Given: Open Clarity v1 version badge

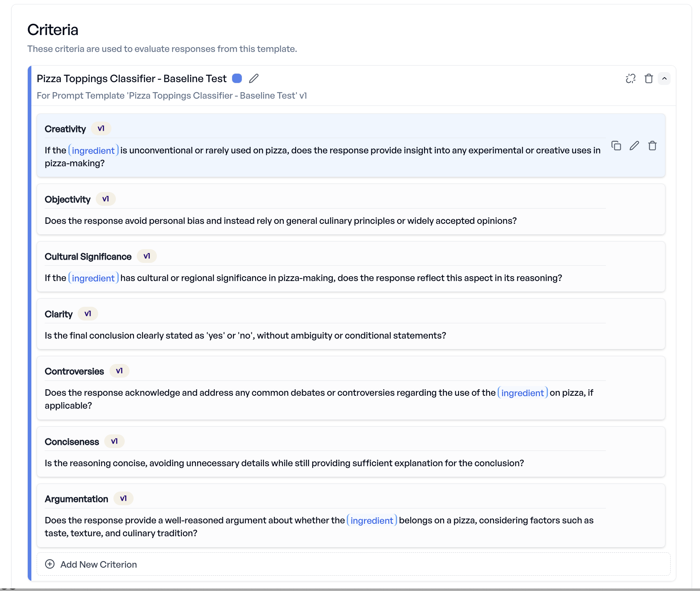Looking at the screenshot, I should coord(88,314).
